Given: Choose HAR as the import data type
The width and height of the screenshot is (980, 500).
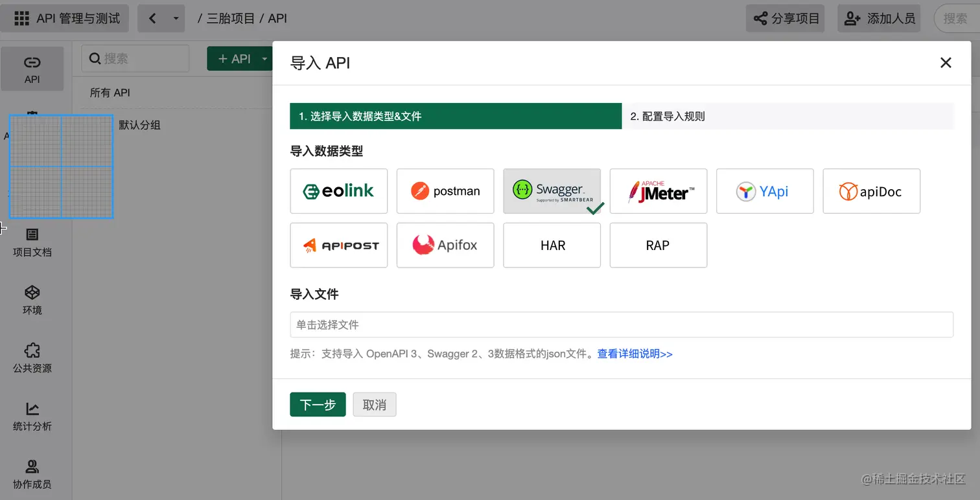Looking at the screenshot, I should click(x=552, y=245).
